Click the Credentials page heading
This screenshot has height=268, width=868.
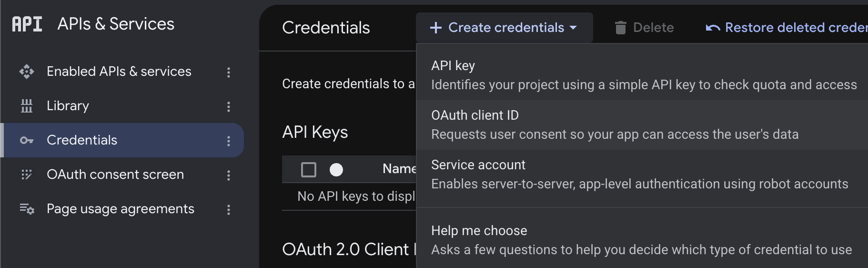326,28
